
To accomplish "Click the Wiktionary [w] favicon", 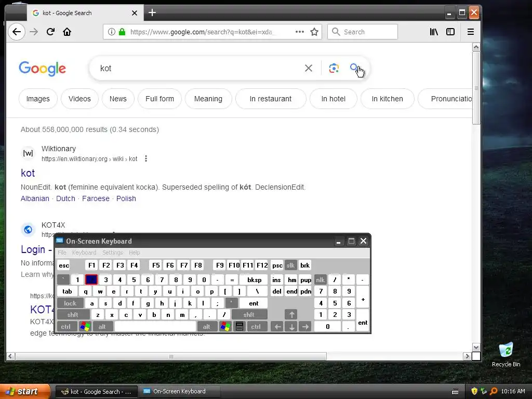I will click(28, 153).
